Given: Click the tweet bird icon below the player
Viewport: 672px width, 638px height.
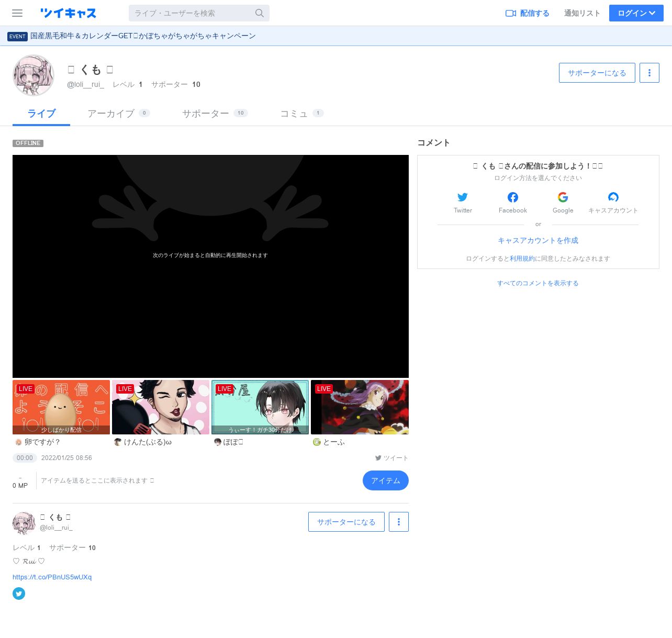Looking at the screenshot, I should point(378,458).
